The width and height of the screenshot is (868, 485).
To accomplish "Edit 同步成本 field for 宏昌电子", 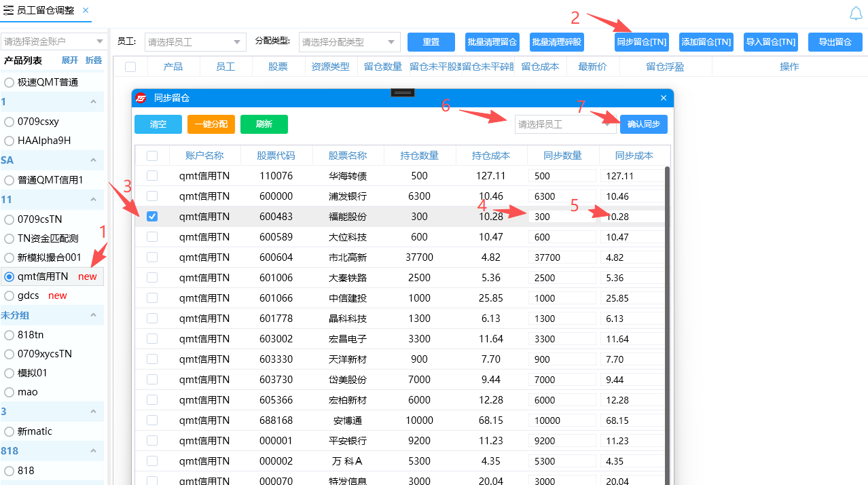I will [x=632, y=339].
